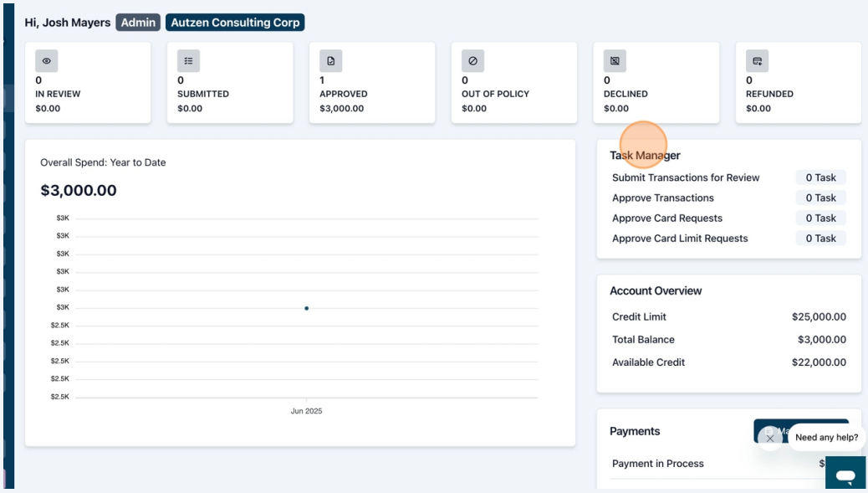Click 0 Task beside Approve Card Limit Requests

click(x=821, y=239)
